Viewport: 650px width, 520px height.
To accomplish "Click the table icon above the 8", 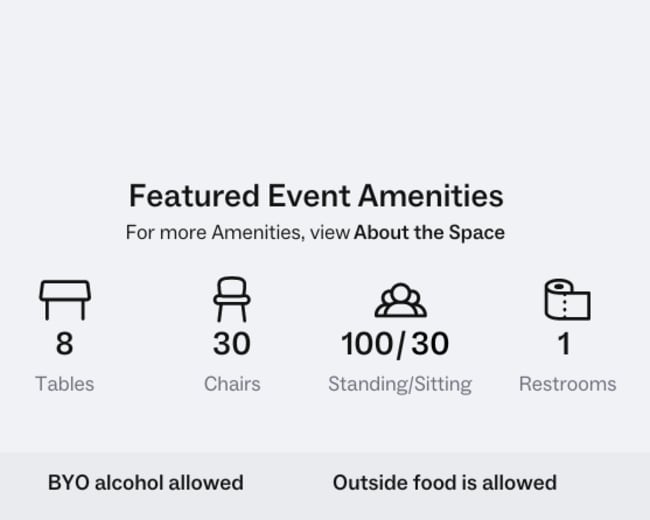I will (x=65, y=300).
